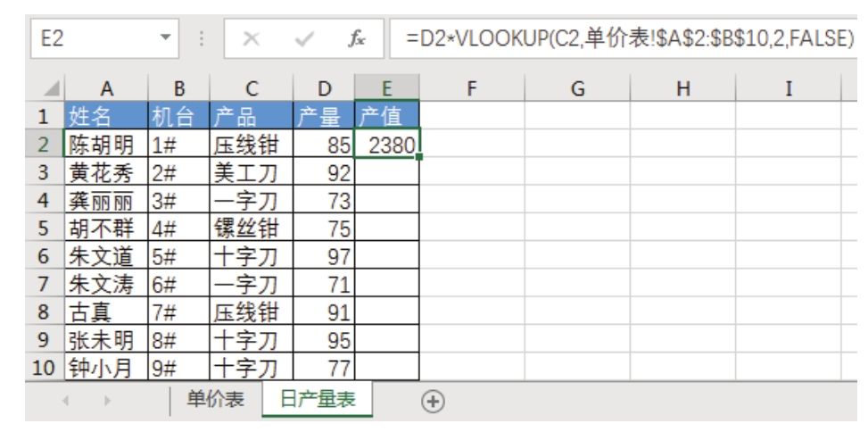Click the fill handle of cell E2
Screen dimensions: 868x432
418,155
